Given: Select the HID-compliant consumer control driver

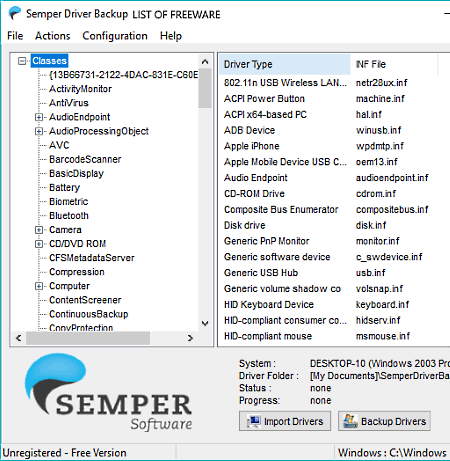Looking at the screenshot, I should (285, 320).
